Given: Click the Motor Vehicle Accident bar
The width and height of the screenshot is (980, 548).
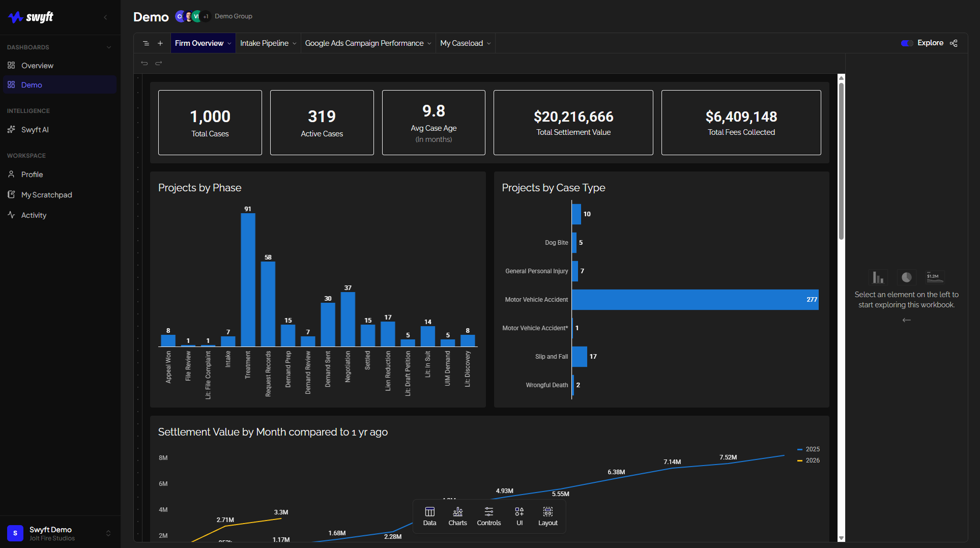Looking at the screenshot, I should pyautogui.click(x=695, y=300).
